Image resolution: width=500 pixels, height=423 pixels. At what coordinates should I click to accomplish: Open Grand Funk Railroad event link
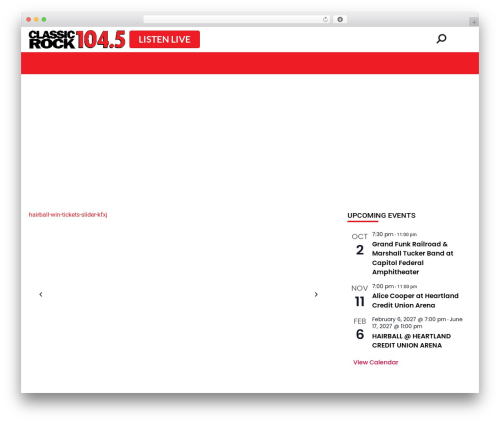(x=413, y=258)
